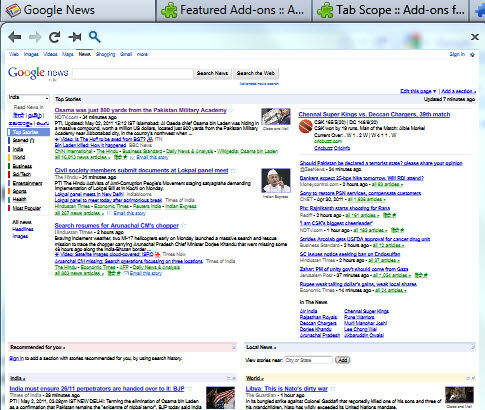The height and width of the screenshot is (410, 485).
Task: Open the Libya story thumbnail image
Action: coord(459,395)
